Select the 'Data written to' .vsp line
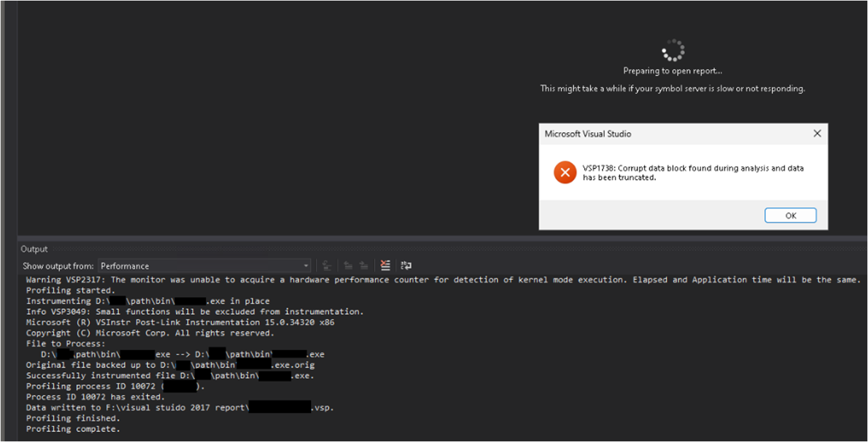 coord(180,408)
